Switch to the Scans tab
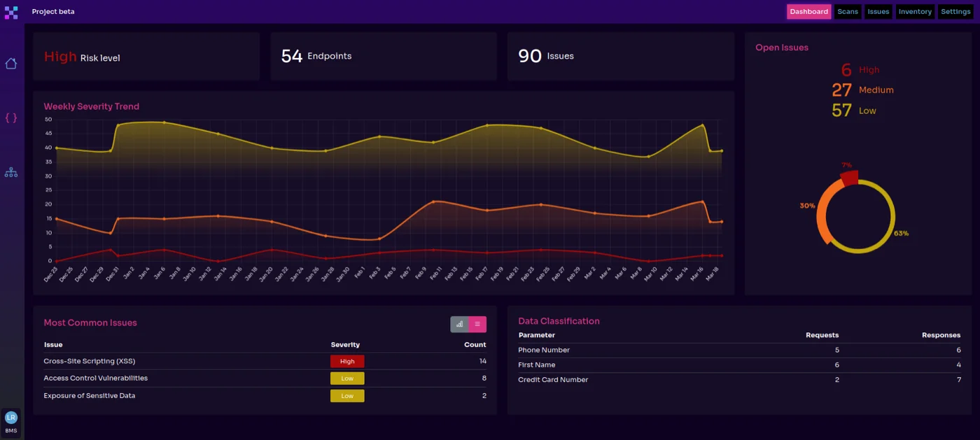 tap(847, 11)
